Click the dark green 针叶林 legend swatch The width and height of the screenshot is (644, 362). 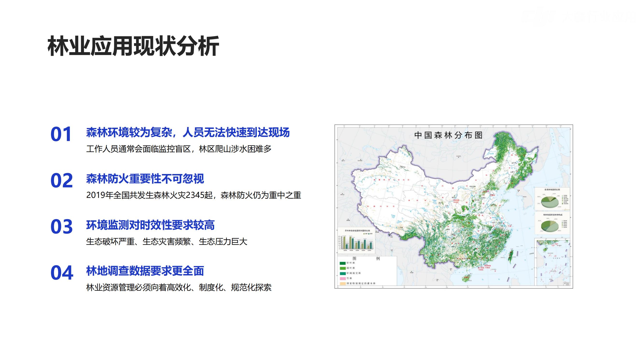(342, 263)
